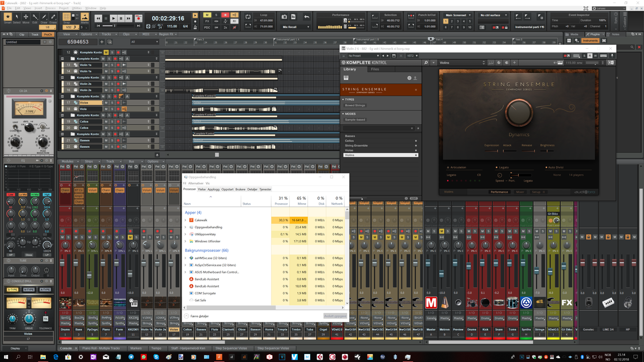Viewport: 644px width, 362px height.
Task: Activate the Move tool
Action: coord(26,18)
